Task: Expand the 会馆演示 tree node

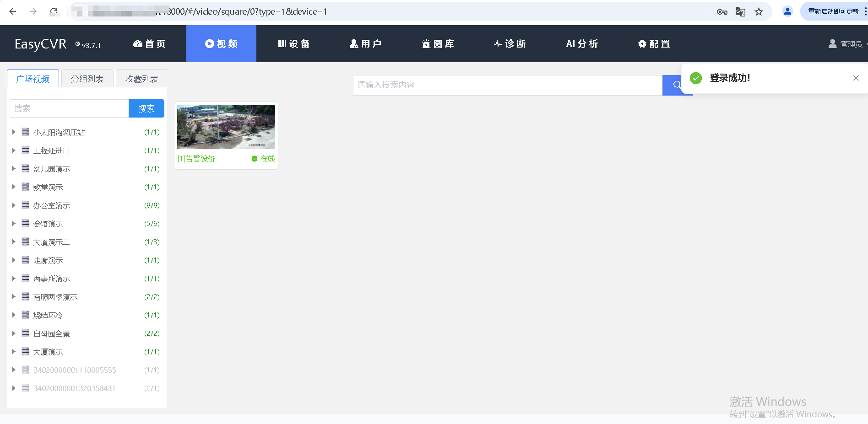Action: coord(13,223)
